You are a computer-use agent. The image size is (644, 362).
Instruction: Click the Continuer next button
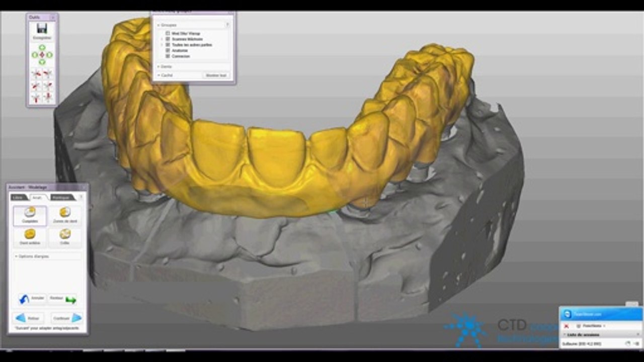pyautogui.click(x=66, y=318)
